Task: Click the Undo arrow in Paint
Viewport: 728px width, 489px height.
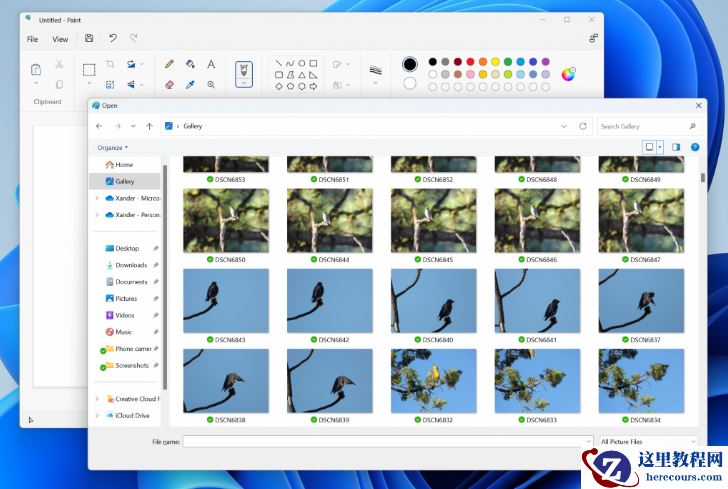Action: [x=113, y=38]
